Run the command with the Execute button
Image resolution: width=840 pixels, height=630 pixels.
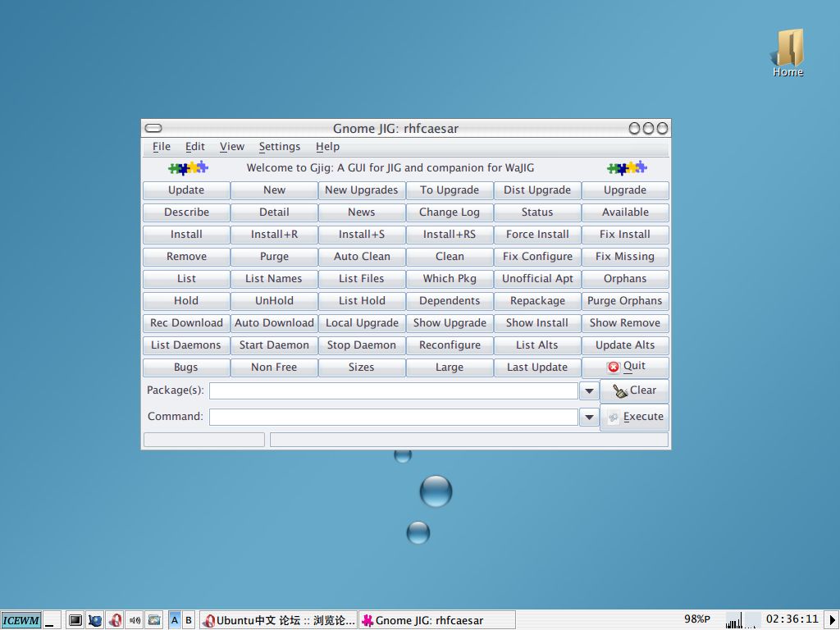(x=634, y=417)
